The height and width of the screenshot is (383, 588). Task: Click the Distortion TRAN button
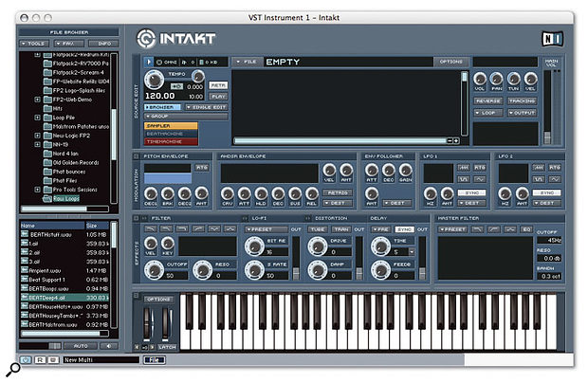(341, 229)
